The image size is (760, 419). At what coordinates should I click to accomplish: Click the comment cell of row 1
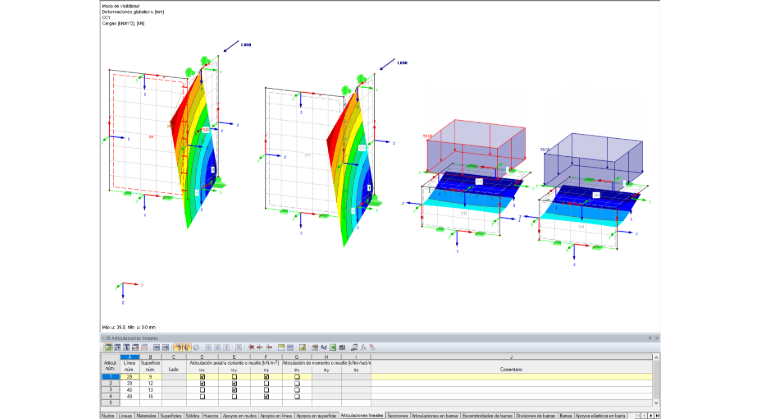(x=511, y=377)
